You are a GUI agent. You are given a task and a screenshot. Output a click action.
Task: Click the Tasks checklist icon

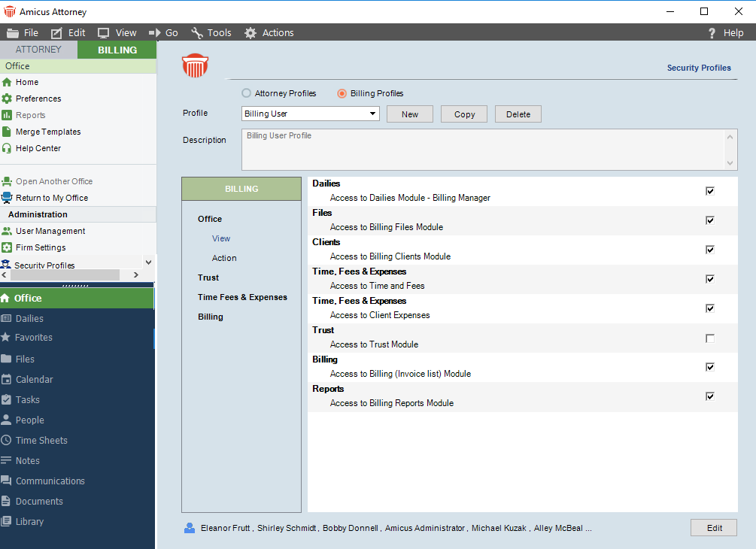[x=6, y=399]
